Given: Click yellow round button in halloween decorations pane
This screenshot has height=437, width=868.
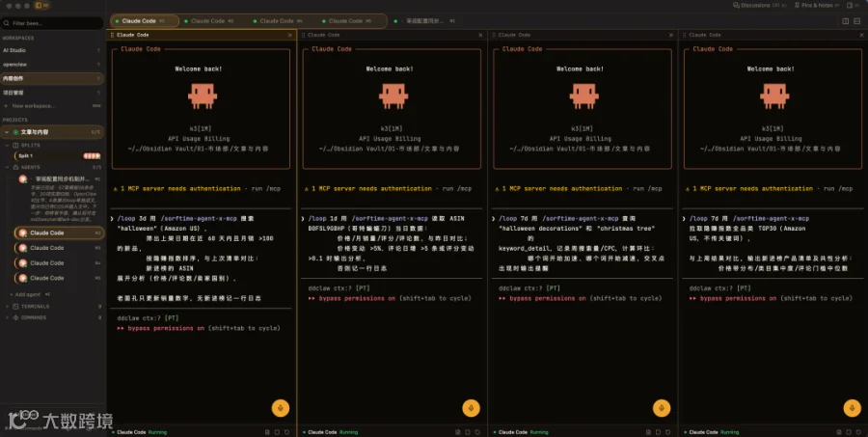Looking at the screenshot, I should pos(662,408).
